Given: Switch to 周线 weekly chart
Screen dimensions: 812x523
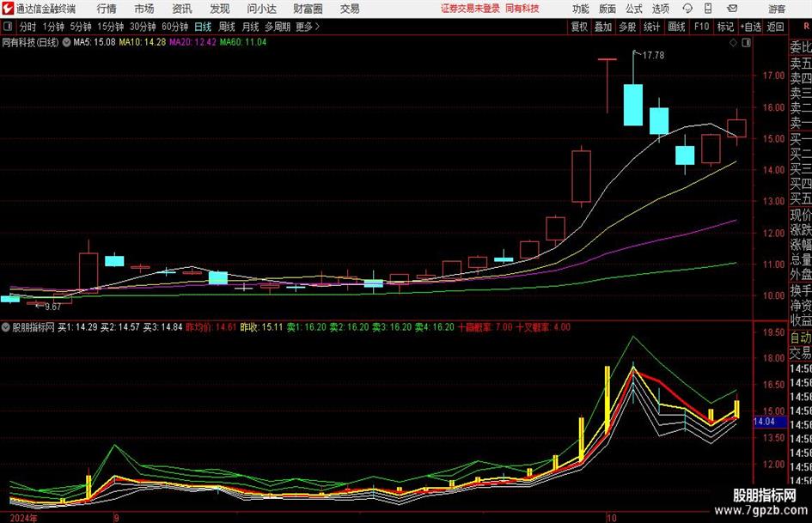Looking at the screenshot, I should coord(227,27).
